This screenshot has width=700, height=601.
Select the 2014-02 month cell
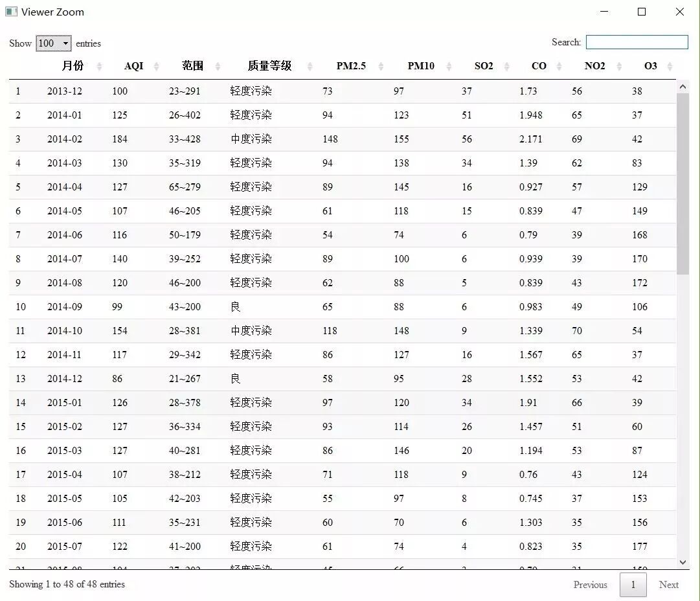(65, 139)
